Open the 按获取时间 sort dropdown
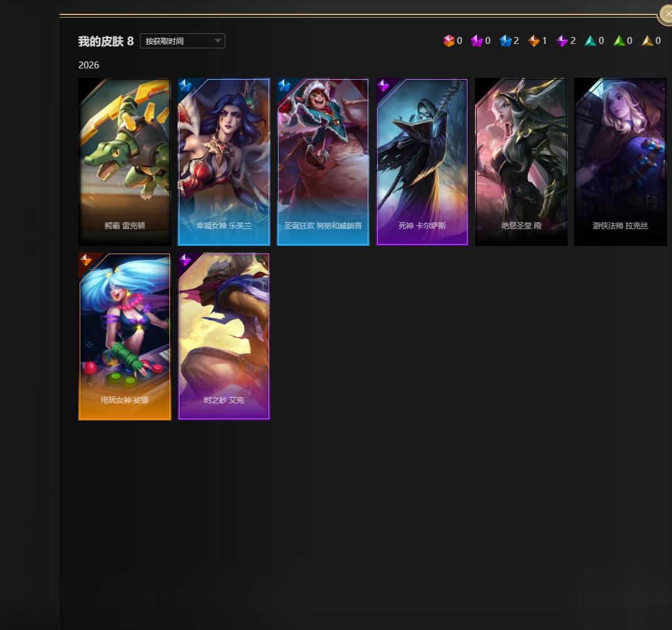The width and height of the screenshot is (672, 630). (182, 41)
